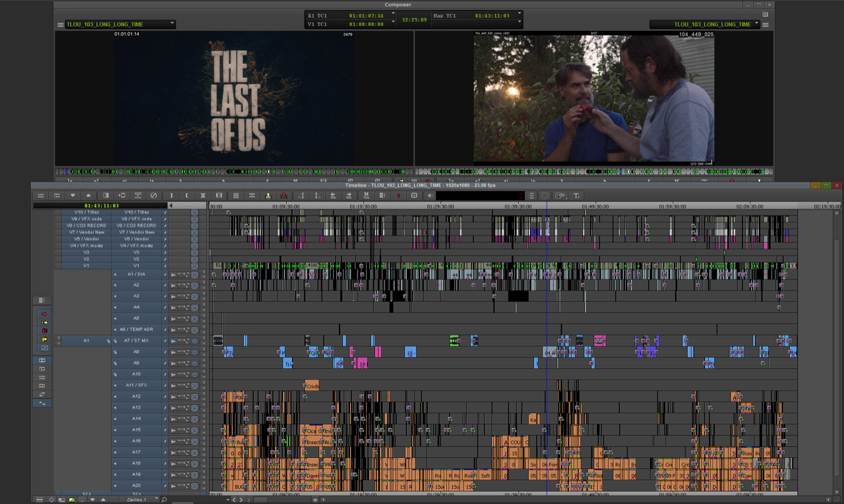Toggle the A1 / DIA record track selector
Viewport: 844px width, 504px height.
(x=136, y=274)
